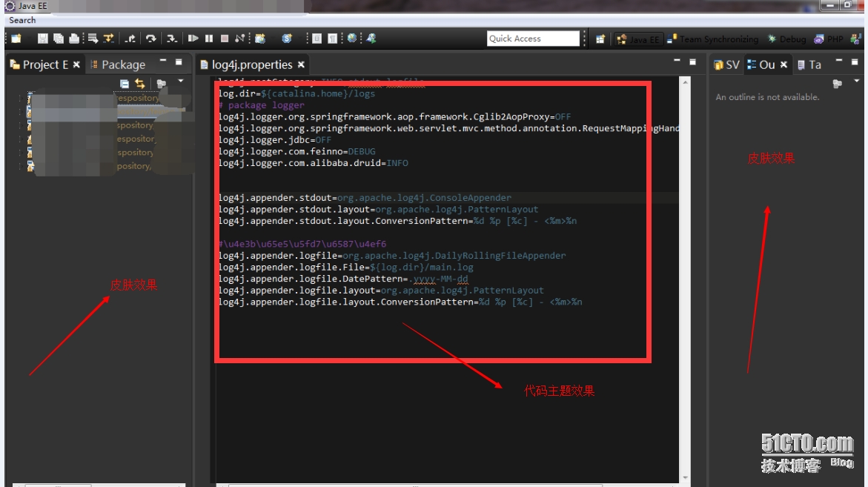
Task: Close the Outline tab
Action: coord(783,64)
